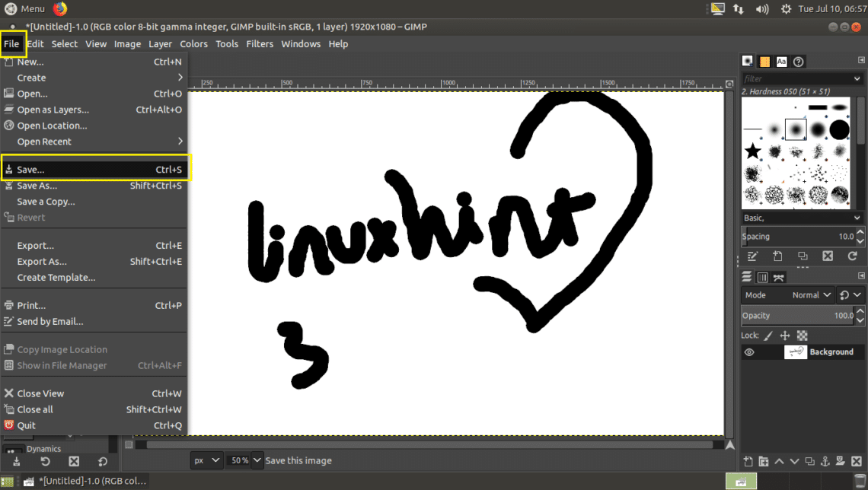Open the Patterns tab with orange icon
This screenshot has width=868, height=490.
tap(764, 62)
